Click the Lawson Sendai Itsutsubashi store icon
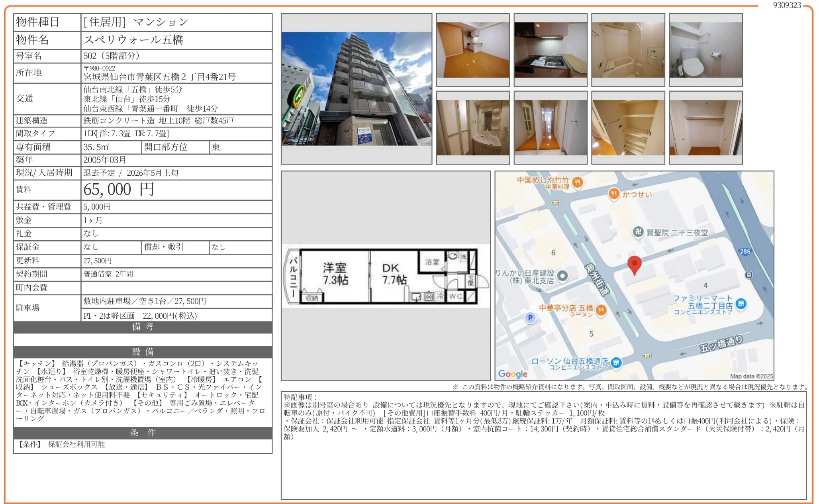This screenshot has height=504, width=819. pos(616,363)
